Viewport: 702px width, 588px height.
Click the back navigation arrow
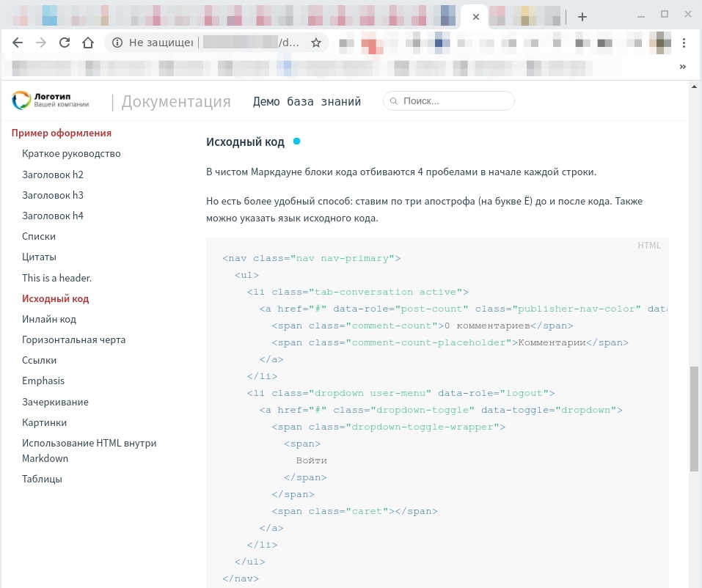click(x=18, y=43)
